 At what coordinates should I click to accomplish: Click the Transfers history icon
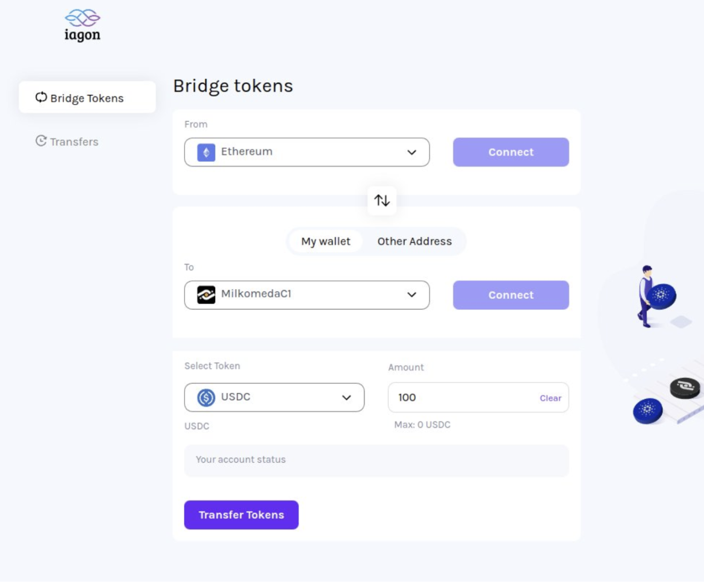click(x=41, y=141)
